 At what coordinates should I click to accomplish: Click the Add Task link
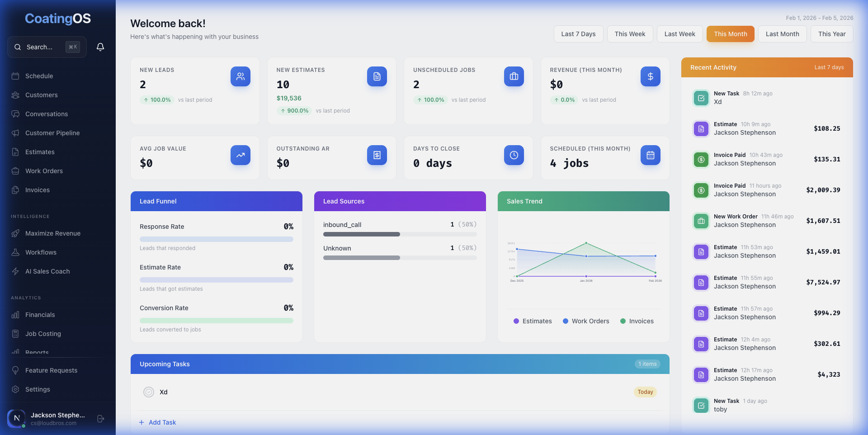coord(157,422)
